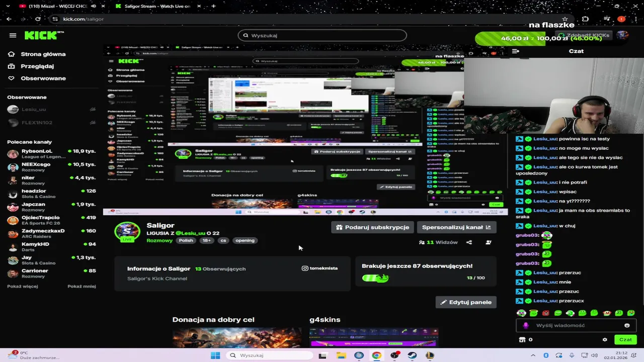Open the Strona główna home link

(x=37, y=54)
